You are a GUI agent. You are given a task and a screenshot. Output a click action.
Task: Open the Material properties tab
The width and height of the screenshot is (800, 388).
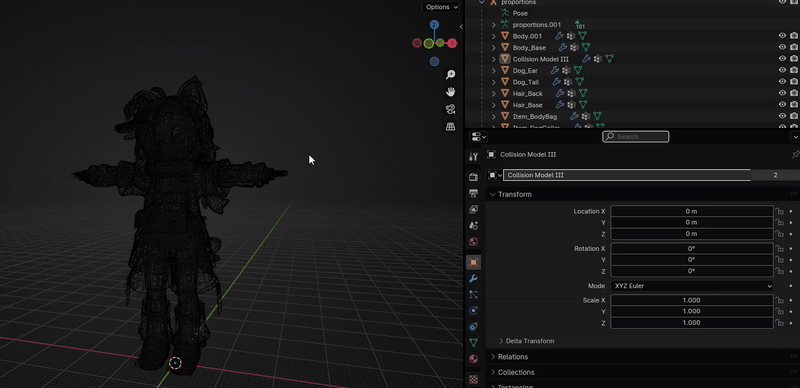[473, 359]
